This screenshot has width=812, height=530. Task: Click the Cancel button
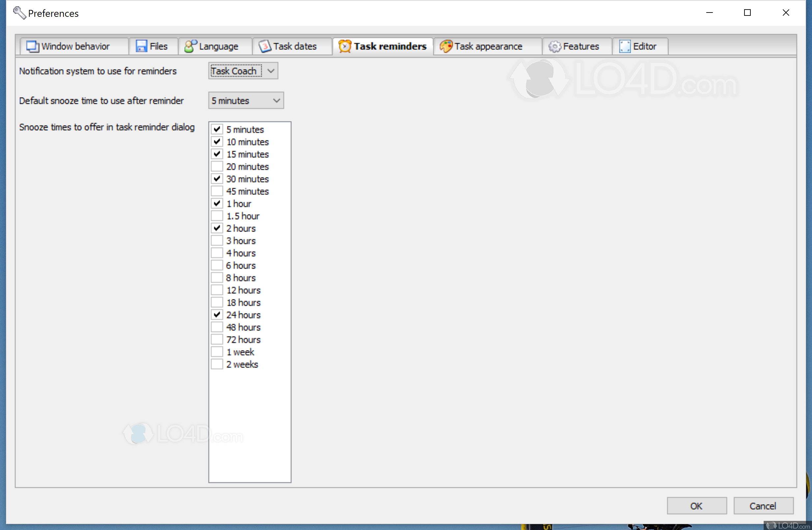click(x=764, y=505)
